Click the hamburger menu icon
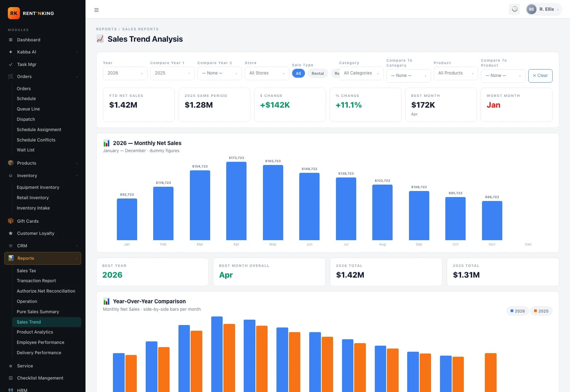570x392 pixels. [x=96, y=10]
